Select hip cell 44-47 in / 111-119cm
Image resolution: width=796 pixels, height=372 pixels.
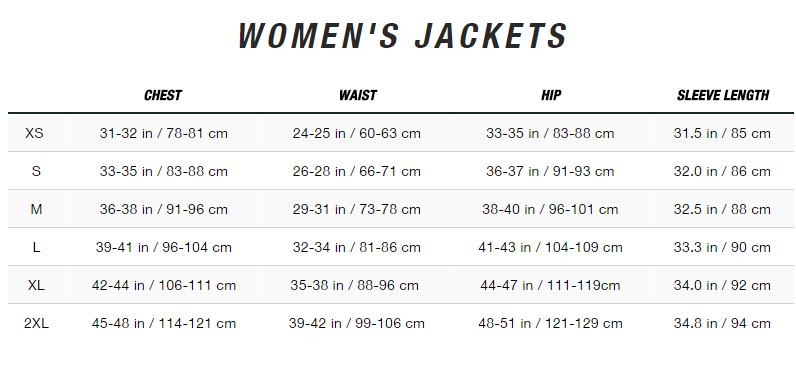(550, 286)
